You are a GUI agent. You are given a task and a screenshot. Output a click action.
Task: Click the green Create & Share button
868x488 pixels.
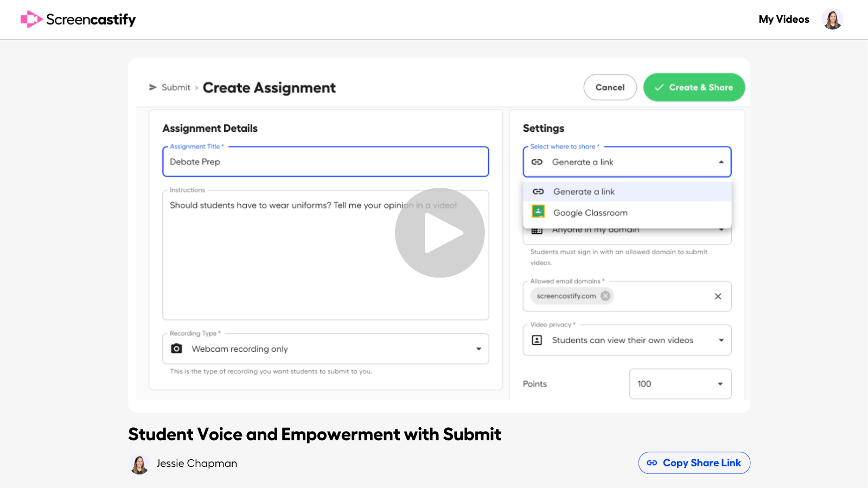[694, 87]
